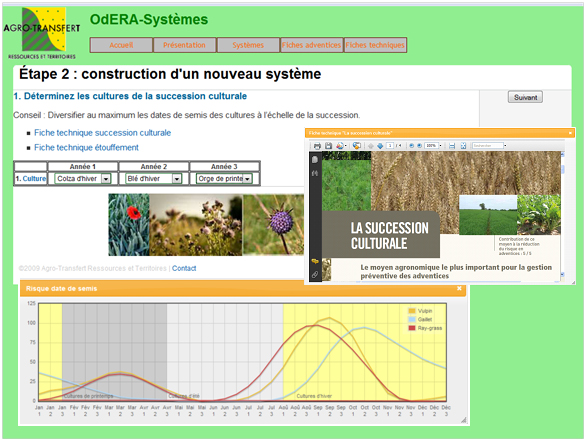Click the 'Année 3' table header
This screenshot has height=441, width=586.
point(225,166)
